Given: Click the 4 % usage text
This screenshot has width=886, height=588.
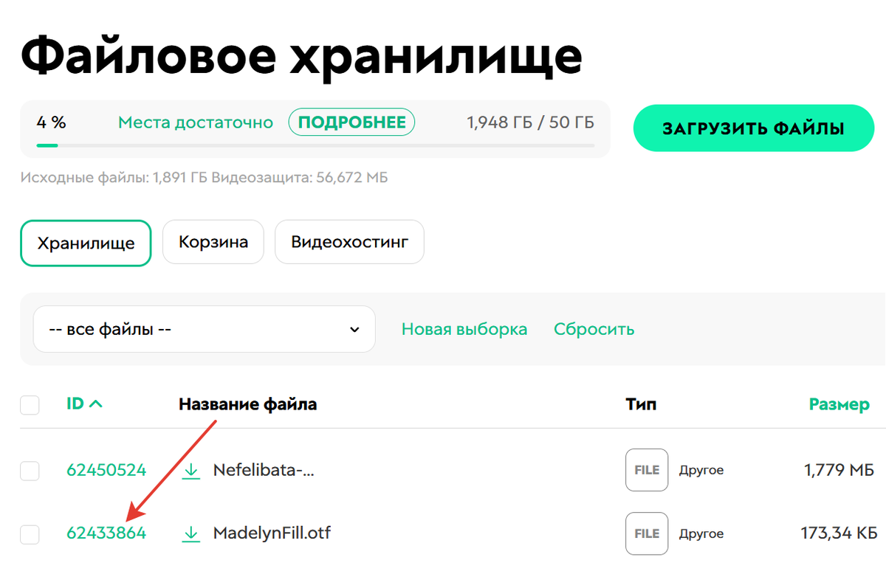Looking at the screenshot, I should pyautogui.click(x=51, y=122).
